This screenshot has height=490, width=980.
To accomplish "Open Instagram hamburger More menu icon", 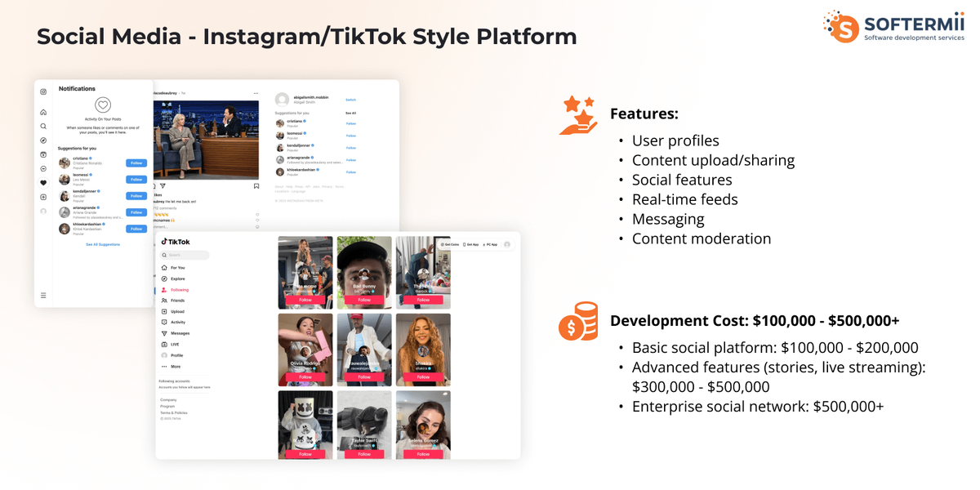I will (43, 295).
